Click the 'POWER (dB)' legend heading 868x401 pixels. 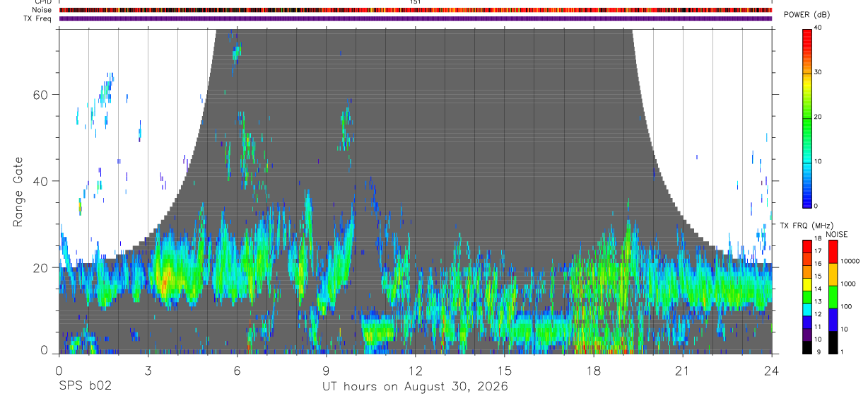(x=807, y=15)
